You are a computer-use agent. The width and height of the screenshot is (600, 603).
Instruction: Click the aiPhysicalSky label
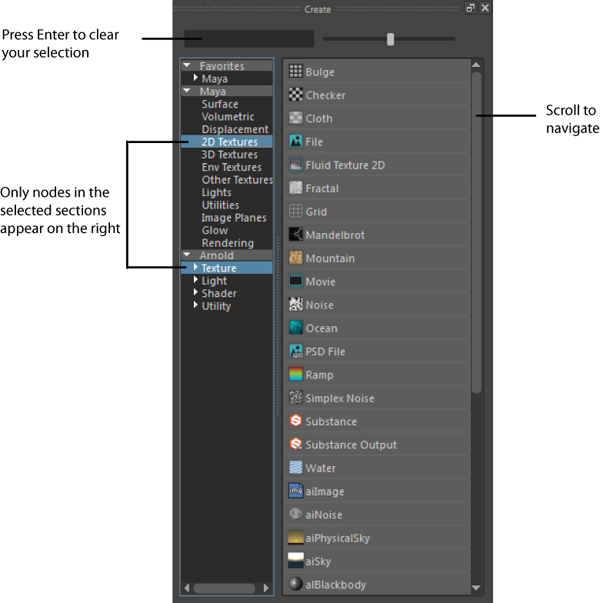click(x=338, y=538)
